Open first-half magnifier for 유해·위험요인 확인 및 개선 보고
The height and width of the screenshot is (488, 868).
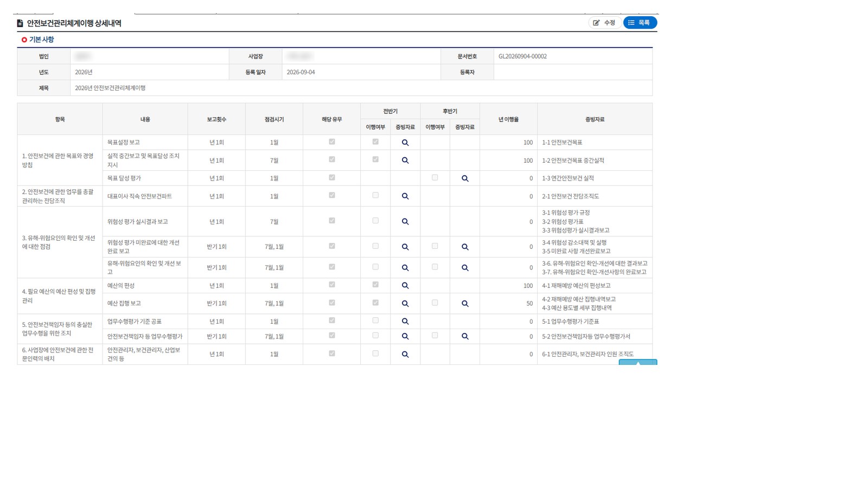coord(405,268)
